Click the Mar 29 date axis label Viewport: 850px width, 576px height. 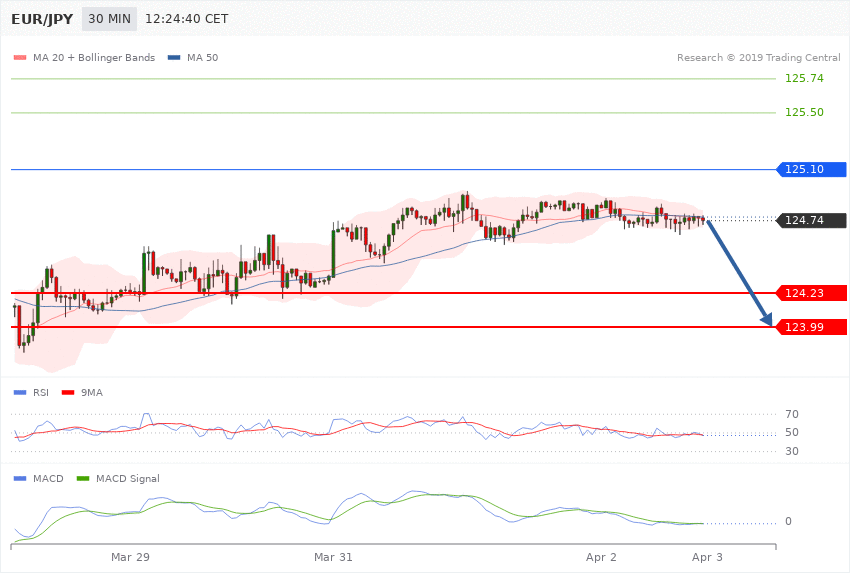point(130,557)
